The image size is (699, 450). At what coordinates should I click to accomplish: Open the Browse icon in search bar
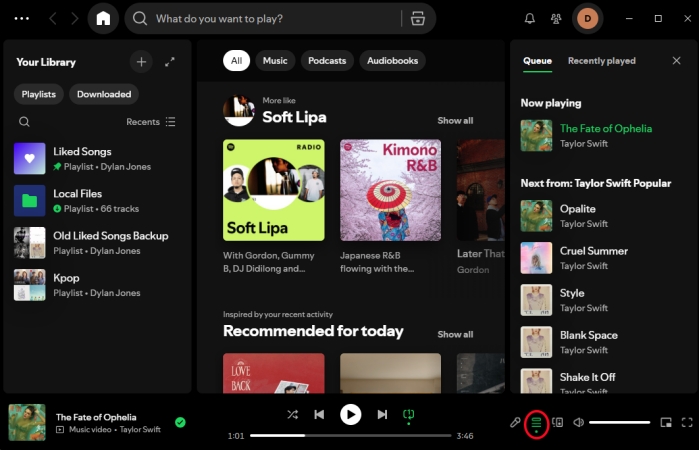418,18
